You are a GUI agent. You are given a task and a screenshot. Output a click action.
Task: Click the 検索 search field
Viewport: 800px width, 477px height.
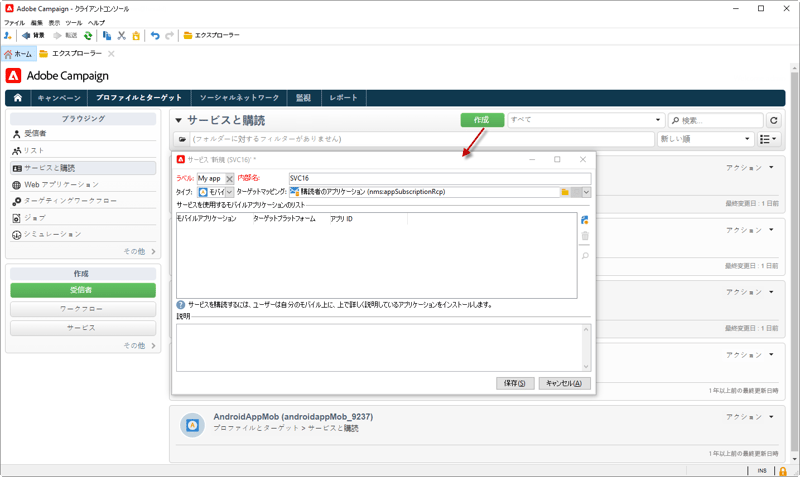tap(716, 120)
